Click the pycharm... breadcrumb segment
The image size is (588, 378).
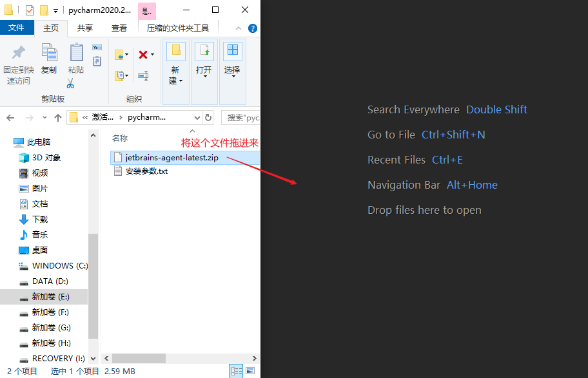click(x=146, y=117)
